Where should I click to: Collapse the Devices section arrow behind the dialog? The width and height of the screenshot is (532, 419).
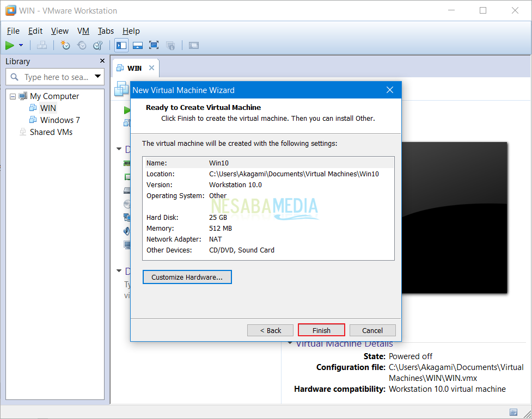coord(119,149)
